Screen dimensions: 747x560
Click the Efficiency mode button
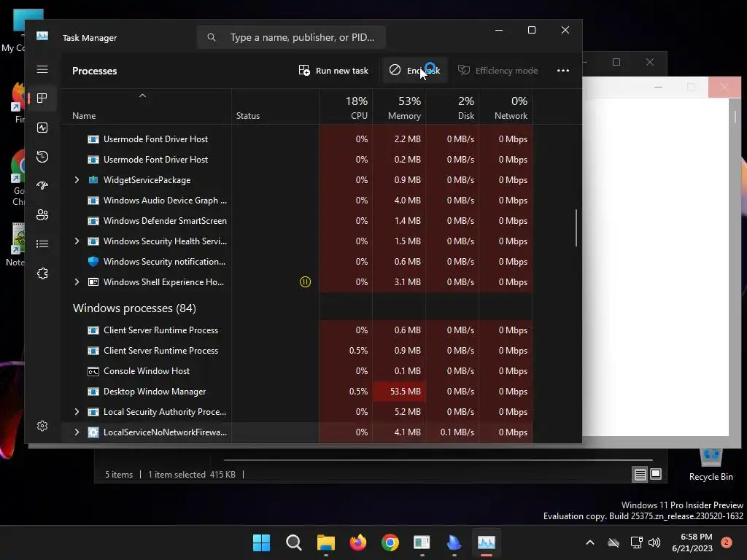pyautogui.click(x=498, y=71)
